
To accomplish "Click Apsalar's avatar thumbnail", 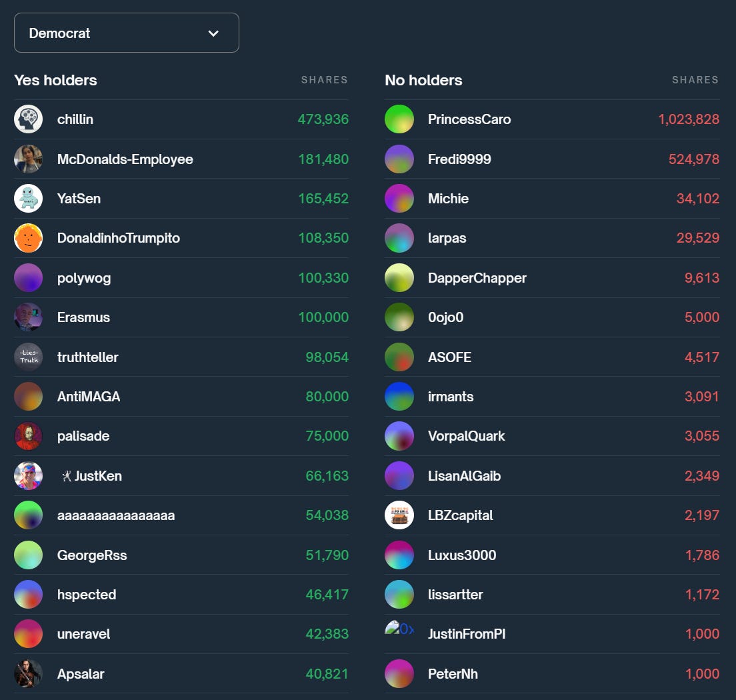I will (x=28, y=673).
